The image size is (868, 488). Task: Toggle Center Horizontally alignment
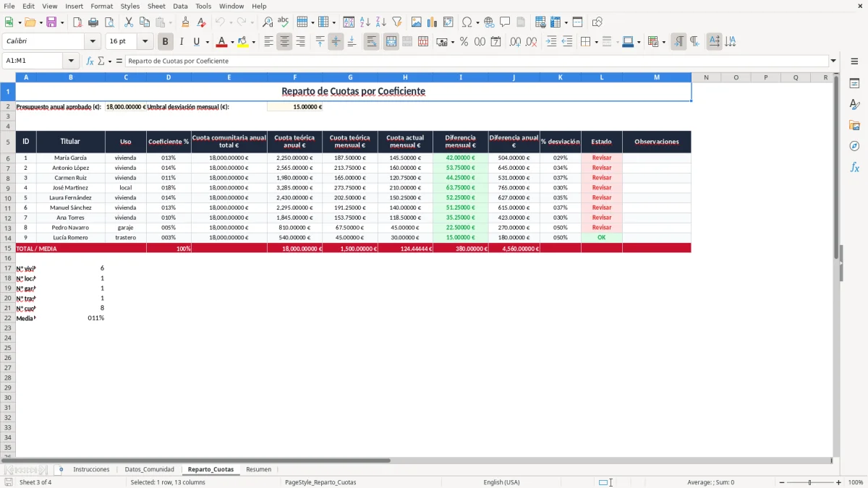click(x=284, y=42)
